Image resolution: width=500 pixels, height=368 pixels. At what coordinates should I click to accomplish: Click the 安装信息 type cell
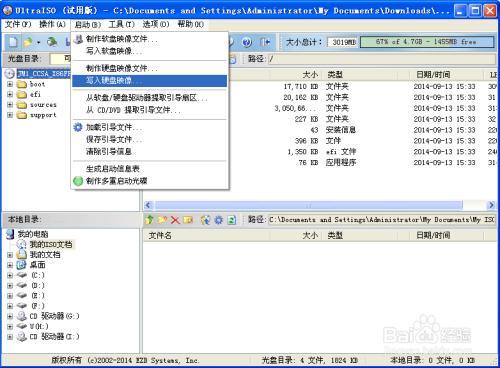tap(341, 130)
